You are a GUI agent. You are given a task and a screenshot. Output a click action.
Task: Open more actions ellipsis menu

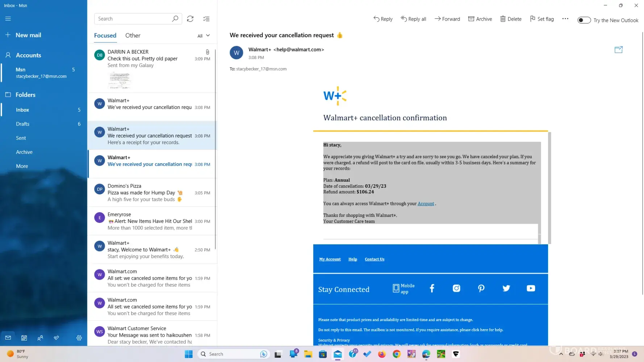pos(565,19)
